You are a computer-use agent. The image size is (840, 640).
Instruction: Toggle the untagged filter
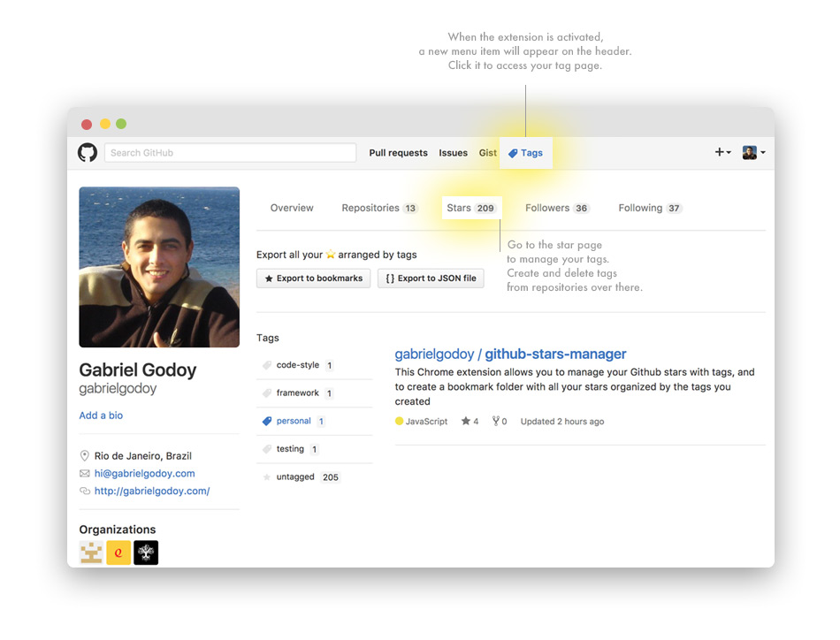pyautogui.click(x=296, y=476)
